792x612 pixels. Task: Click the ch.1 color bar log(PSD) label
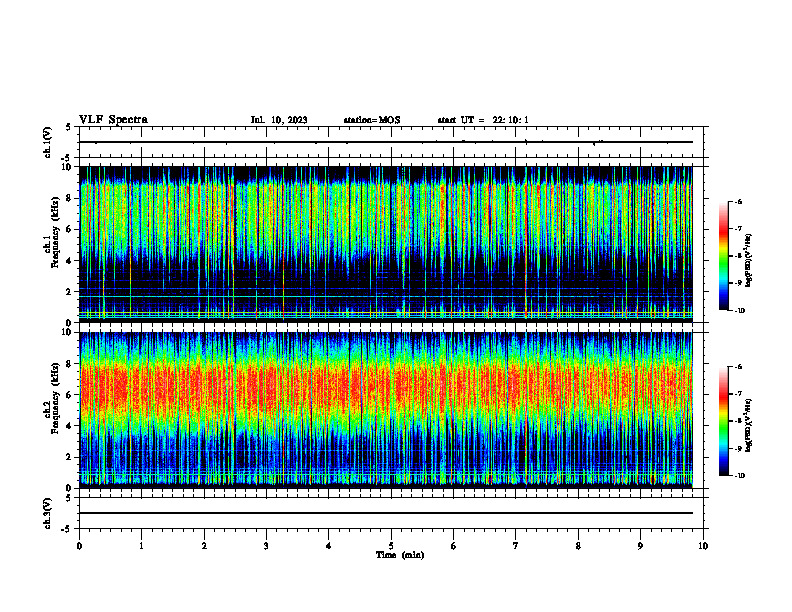coord(749,261)
